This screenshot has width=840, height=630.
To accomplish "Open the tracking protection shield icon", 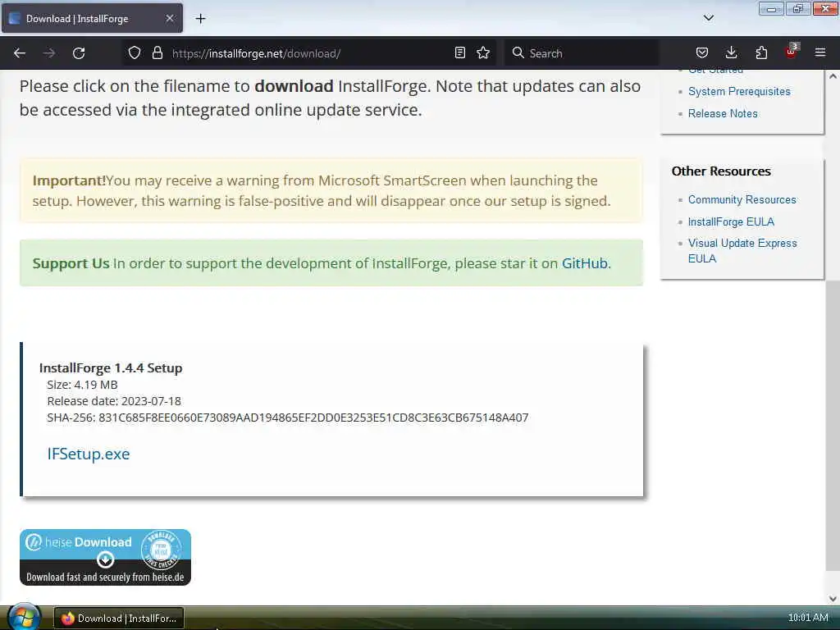I will 135,53.
